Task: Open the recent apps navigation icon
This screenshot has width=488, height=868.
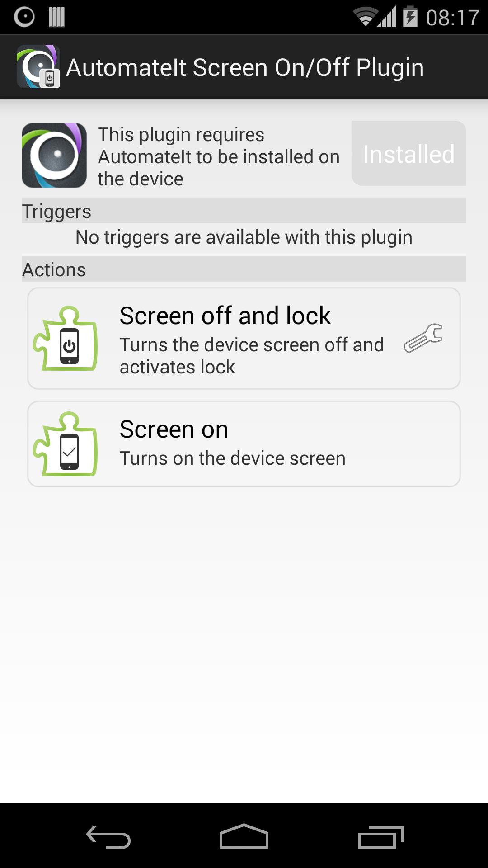Action: pos(380,837)
